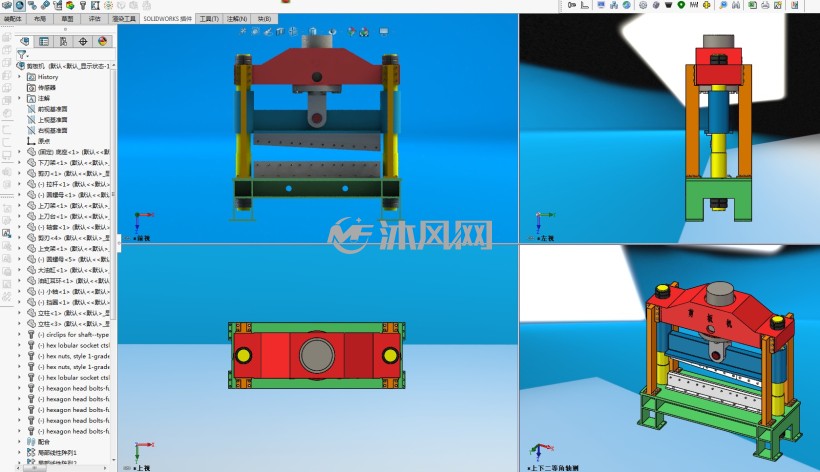Expand the 大油缸<1> component node
The height and width of the screenshot is (472, 820).
click(19, 270)
